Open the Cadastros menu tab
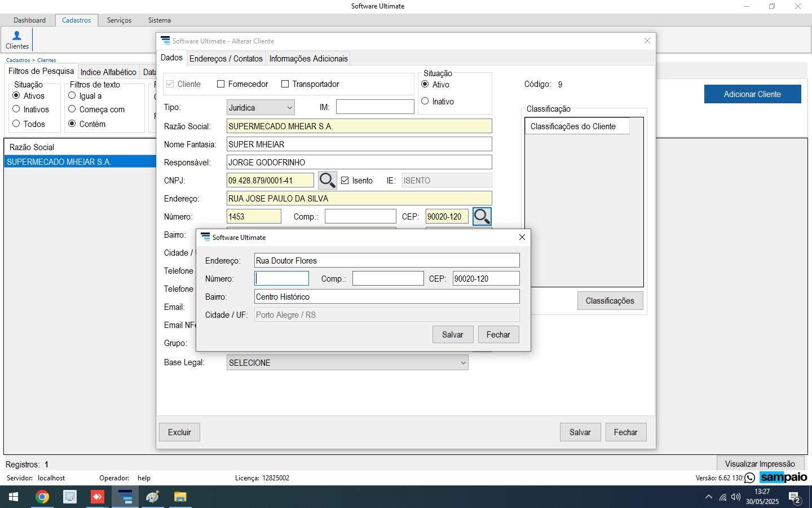This screenshot has height=508, width=812. pos(76,20)
